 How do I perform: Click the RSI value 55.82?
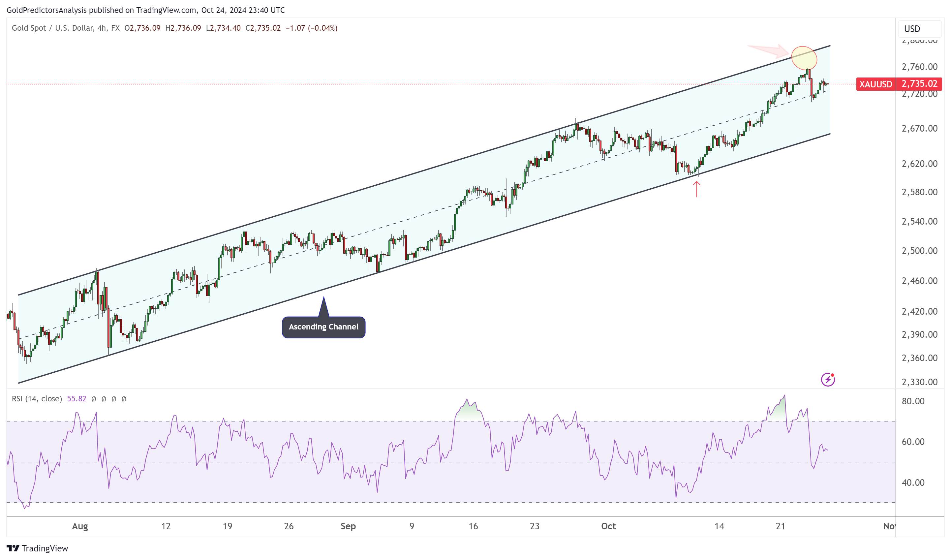tap(77, 399)
